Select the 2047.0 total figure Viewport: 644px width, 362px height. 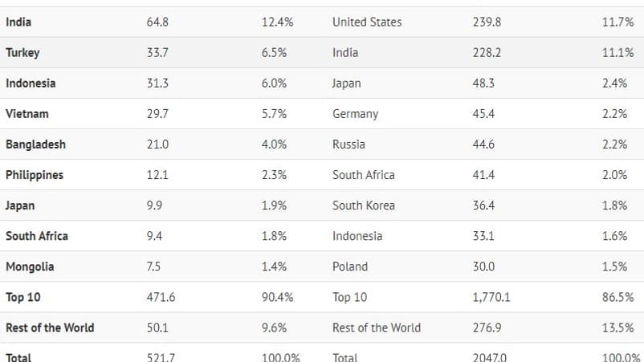[488, 357]
